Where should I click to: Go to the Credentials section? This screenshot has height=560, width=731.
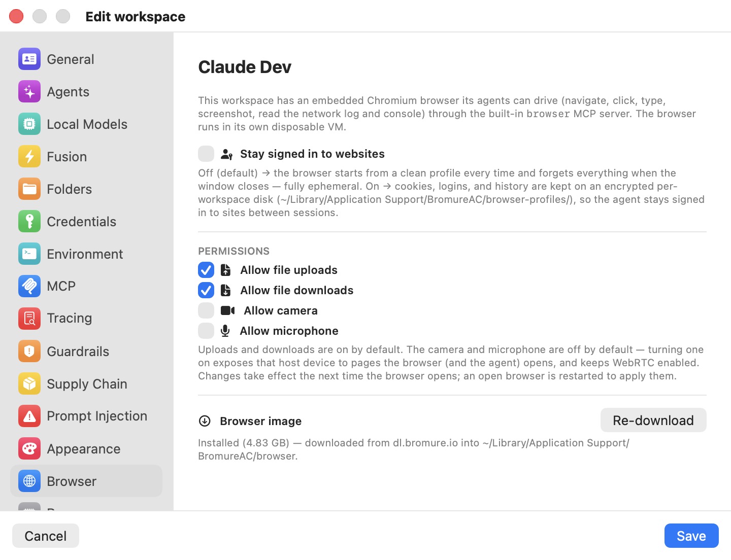pyautogui.click(x=86, y=222)
